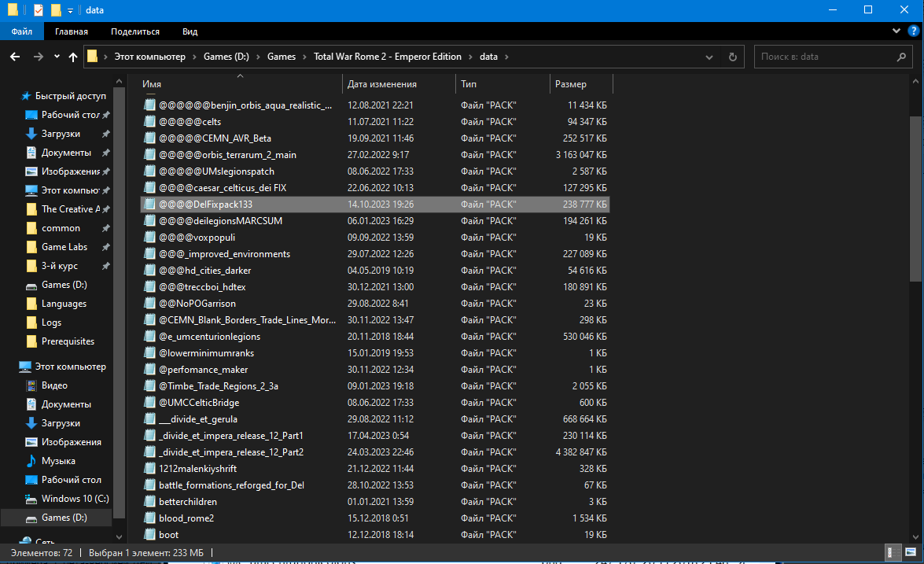Open Видео under Этот компьютер
This screenshot has width=924, height=564.
(53, 385)
